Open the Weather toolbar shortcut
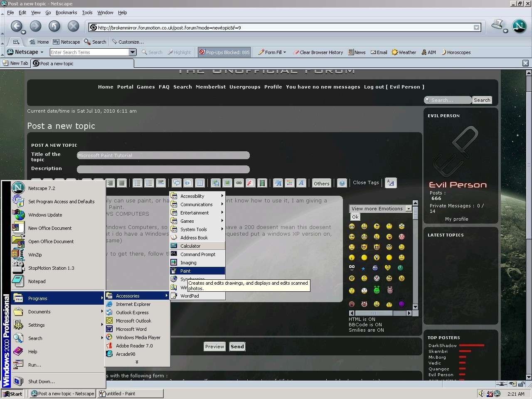Viewport: 532px width, 399px height. tap(404, 52)
